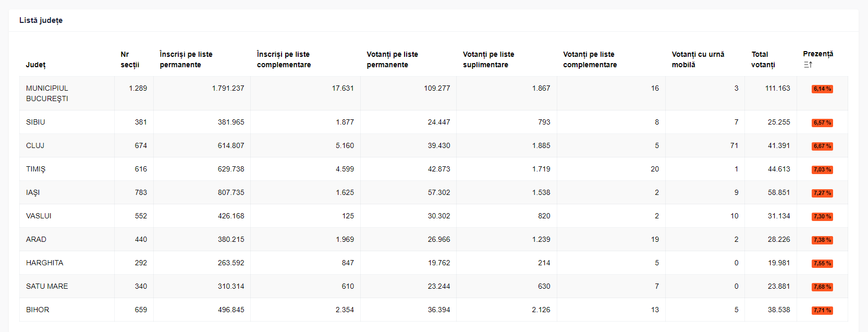
Task: Select the Votanți pe liste suplimentare header
Action: coord(488,59)
